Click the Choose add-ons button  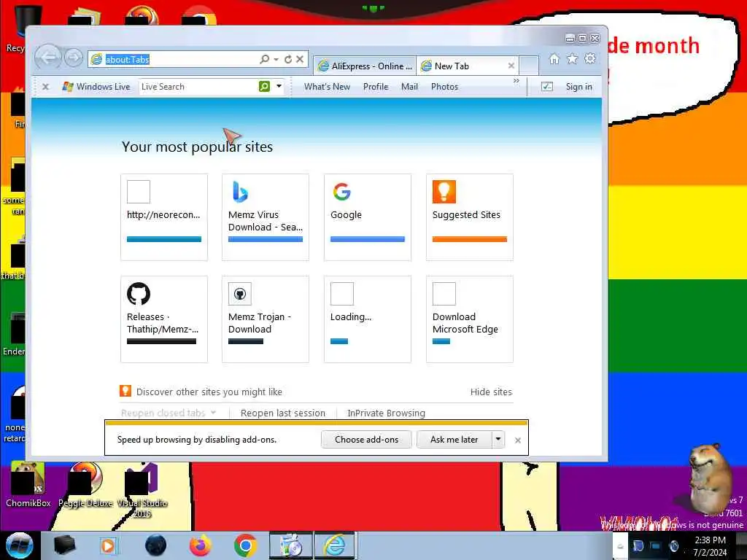[x=366, y=440]
